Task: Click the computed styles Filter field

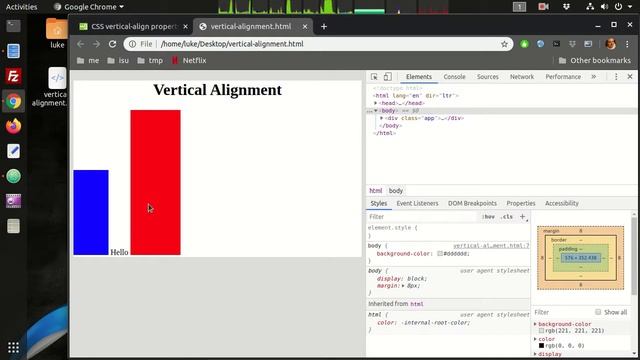Action: coord(562,312)
